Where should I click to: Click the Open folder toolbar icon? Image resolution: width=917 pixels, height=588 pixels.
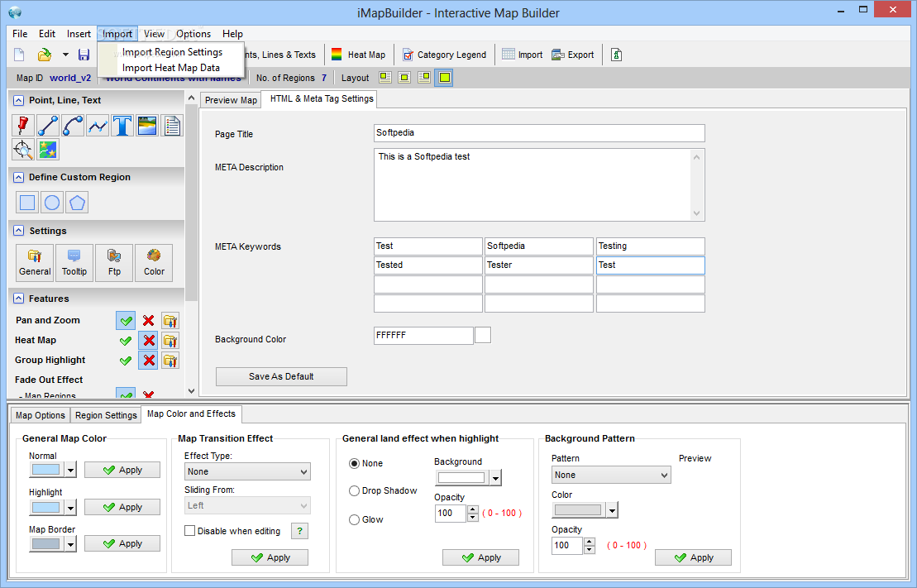tap(45, 55)
